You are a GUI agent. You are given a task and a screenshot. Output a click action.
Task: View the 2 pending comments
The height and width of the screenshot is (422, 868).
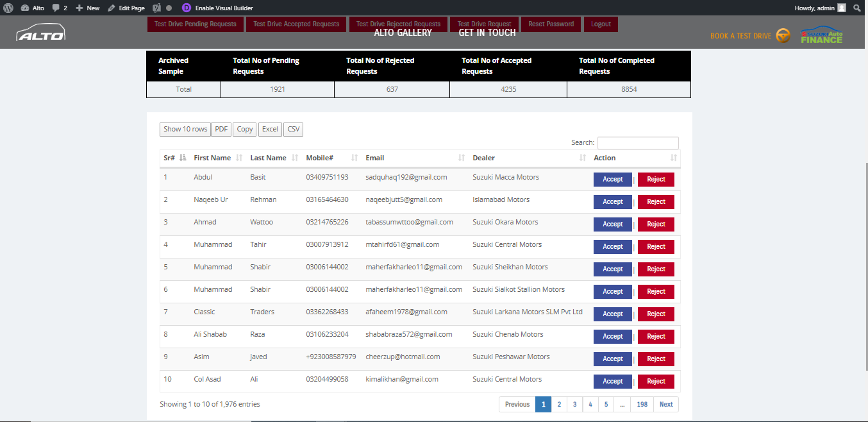[x=60, y=8]
